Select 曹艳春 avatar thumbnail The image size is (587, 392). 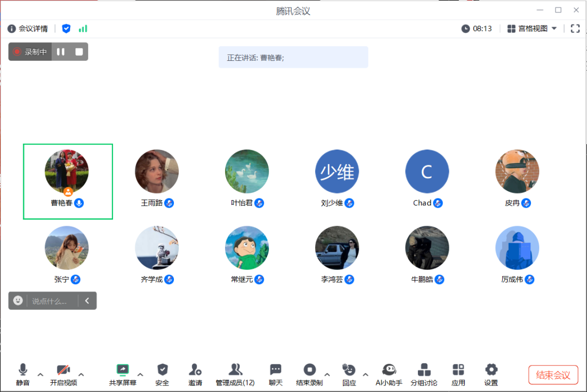pos(67,171)
